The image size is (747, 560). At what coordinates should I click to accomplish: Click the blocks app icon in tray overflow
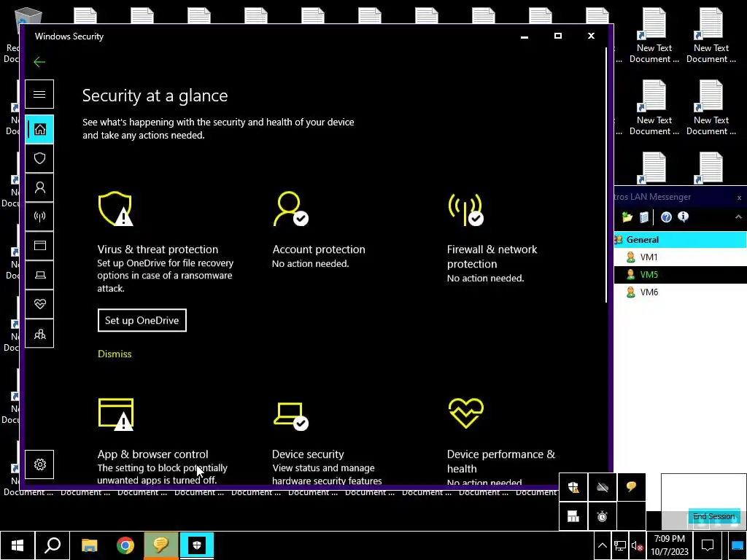[573, 516]
